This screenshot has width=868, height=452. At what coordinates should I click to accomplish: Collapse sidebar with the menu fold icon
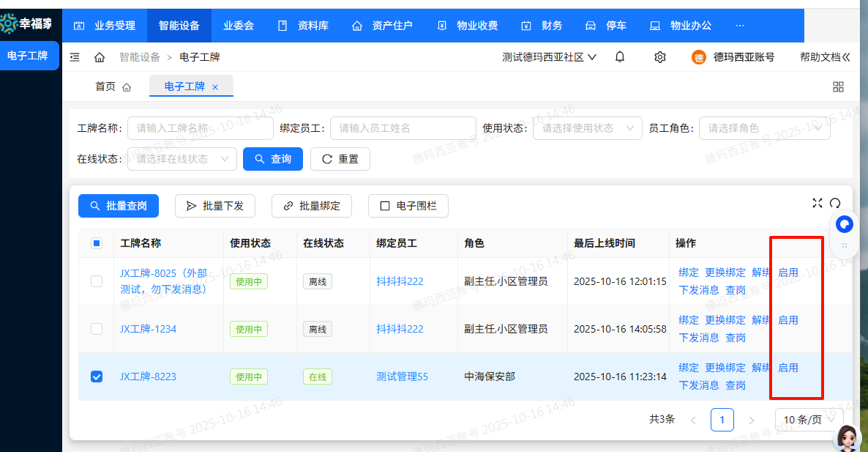(75, 57)
